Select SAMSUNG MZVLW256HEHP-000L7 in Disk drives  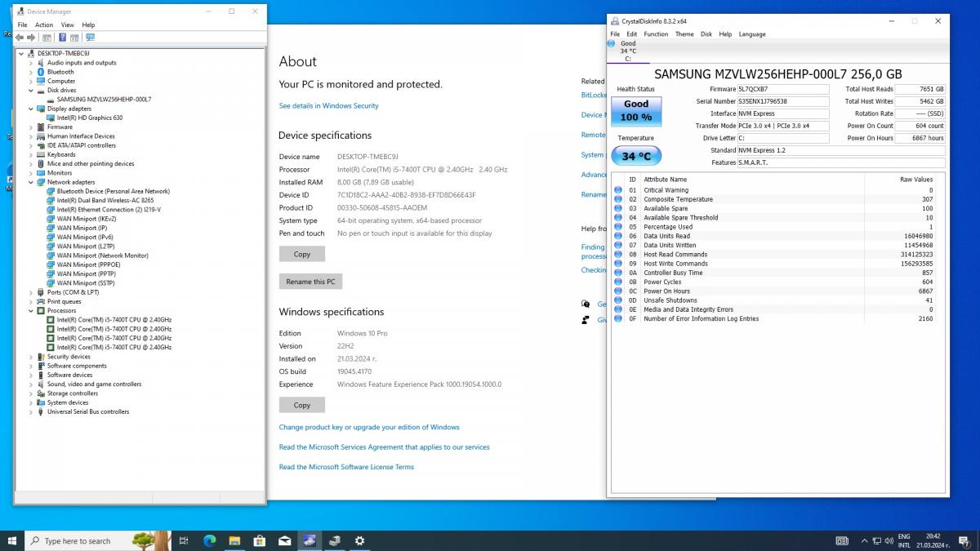coord(104,100)
